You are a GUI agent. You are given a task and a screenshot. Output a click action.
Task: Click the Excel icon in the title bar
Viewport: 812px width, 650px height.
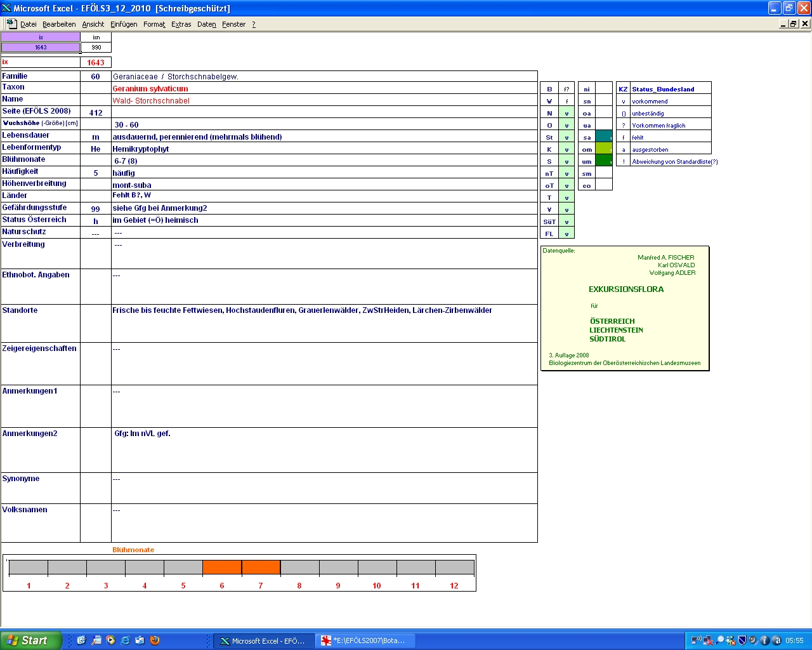coord(6,8)
